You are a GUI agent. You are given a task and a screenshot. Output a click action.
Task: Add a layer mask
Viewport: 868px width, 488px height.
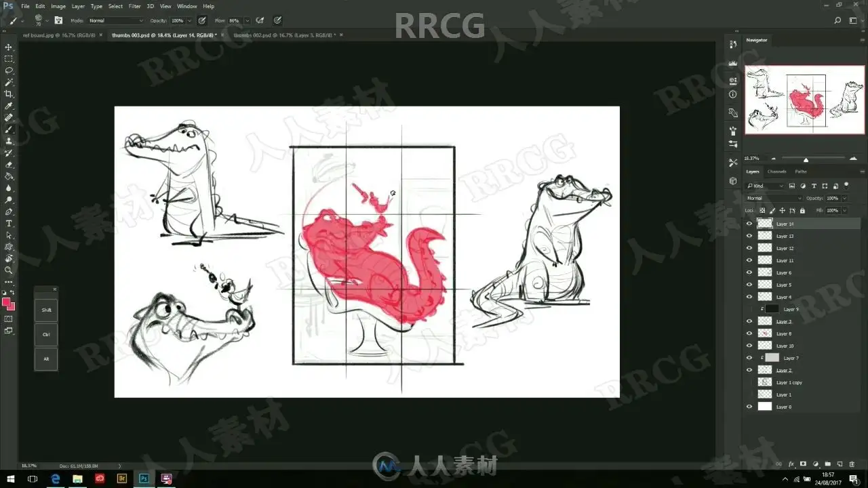804,464
